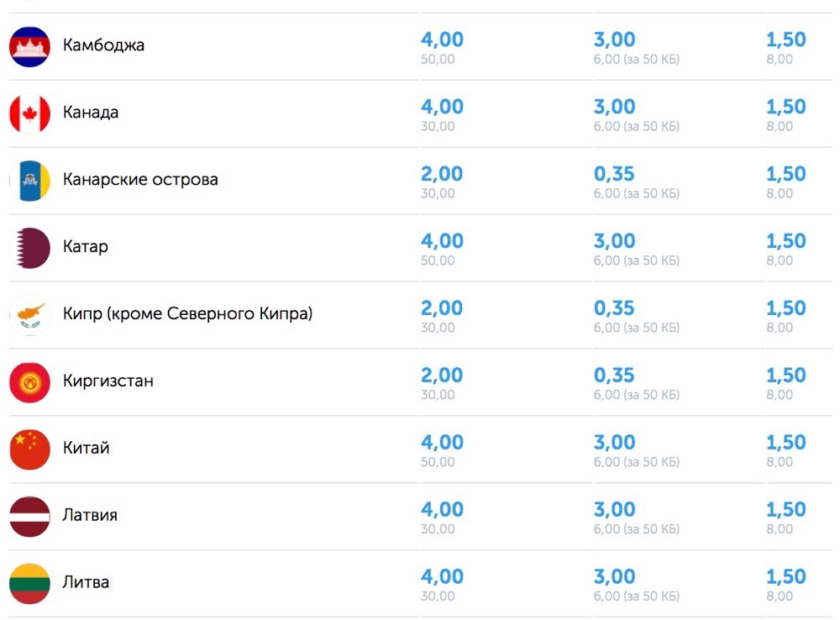
Task: Click the 1,50 SMS price for Латвия
Action: click(786, 510)
